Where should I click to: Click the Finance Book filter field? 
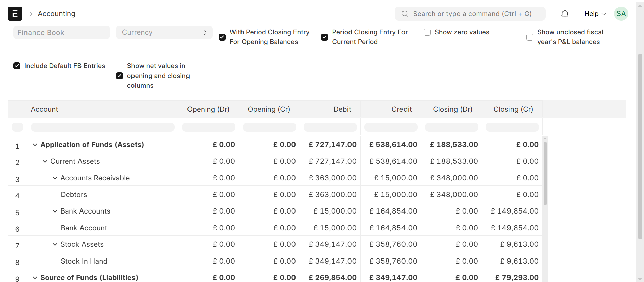pos(62,33)
